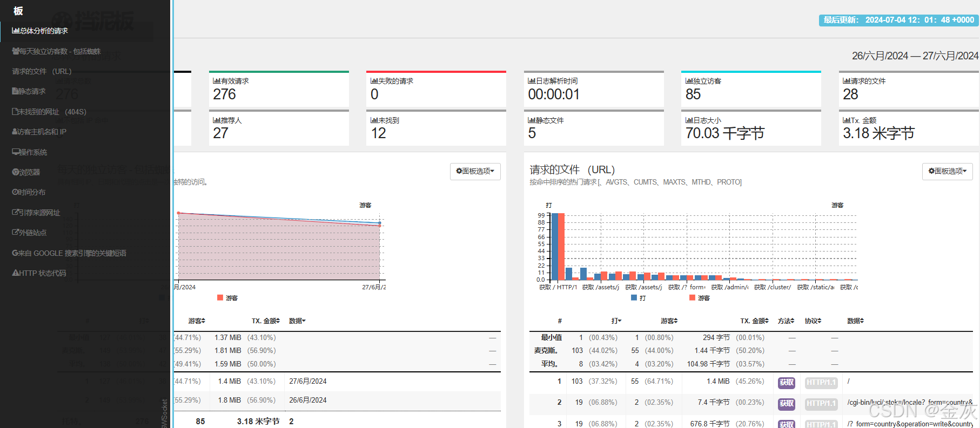Click chart icon beside 请求的文件 card
This screenshot has height=428, width=980.
pos(847,81)
